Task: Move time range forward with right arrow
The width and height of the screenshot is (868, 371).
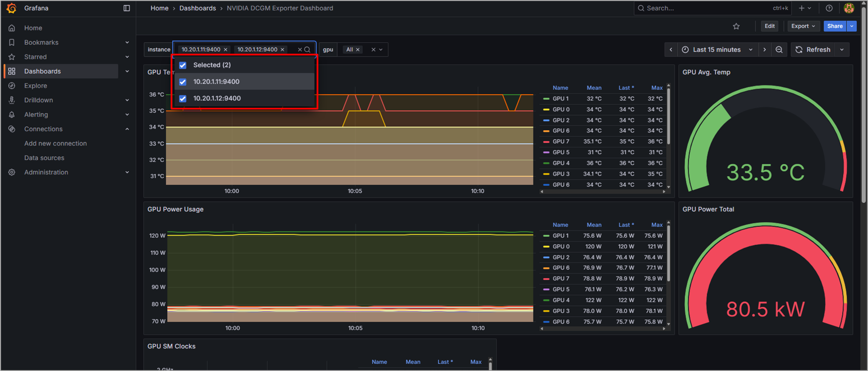Action: [765, 50]
